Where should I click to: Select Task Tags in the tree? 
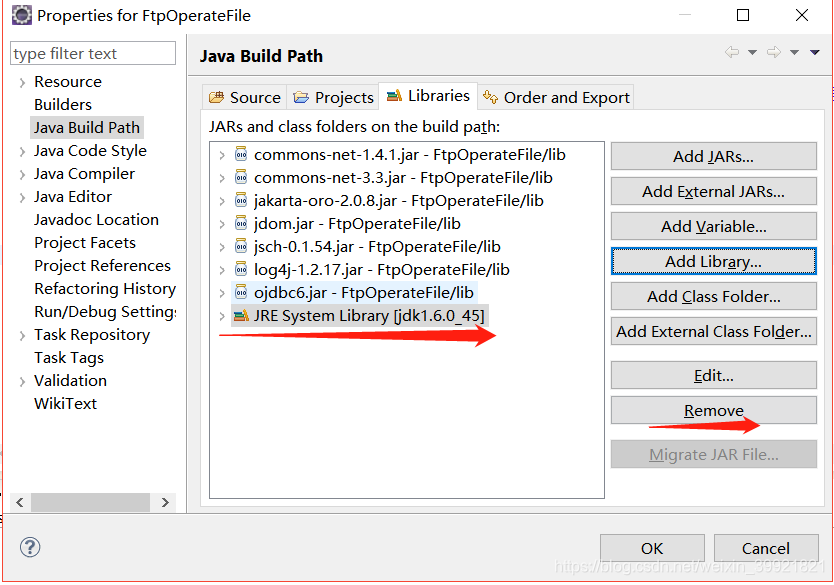click(x=69, y=358)
